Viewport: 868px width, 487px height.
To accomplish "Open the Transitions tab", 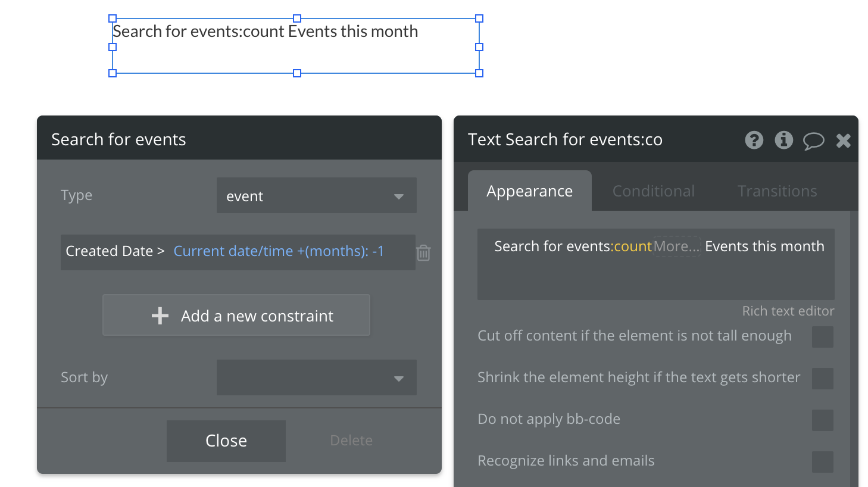I will [777, 191].
